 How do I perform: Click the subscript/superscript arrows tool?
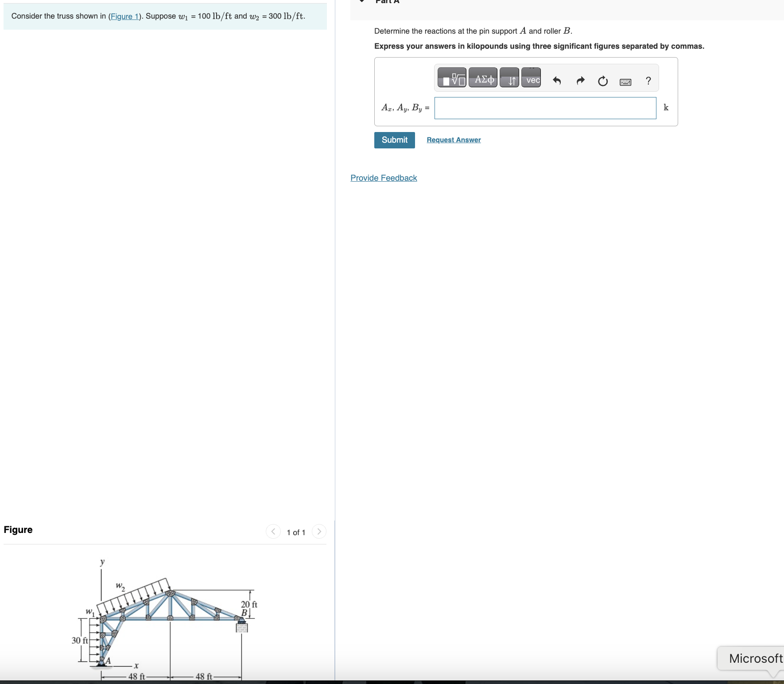509,78
